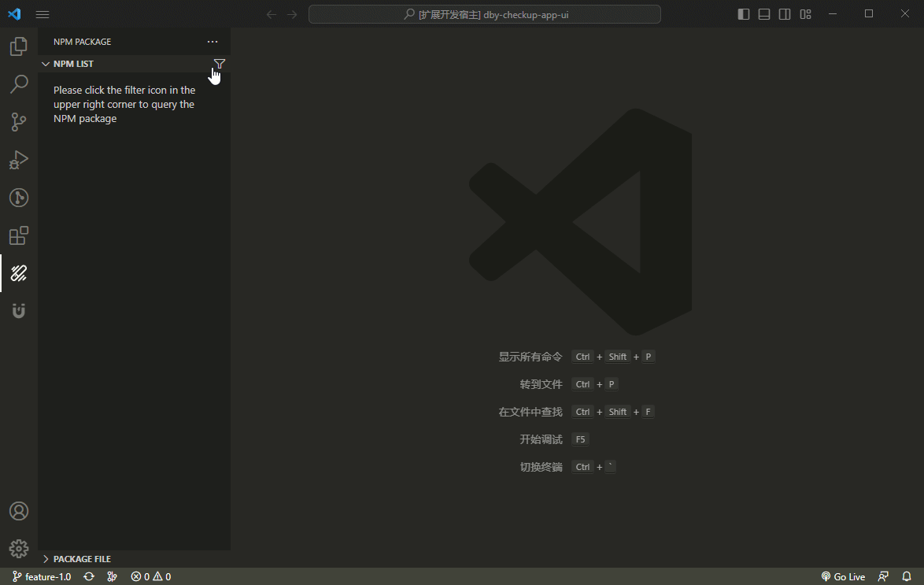Click the synchronize changes status icon
924x585 pixels.
click(x=89, y=577)
